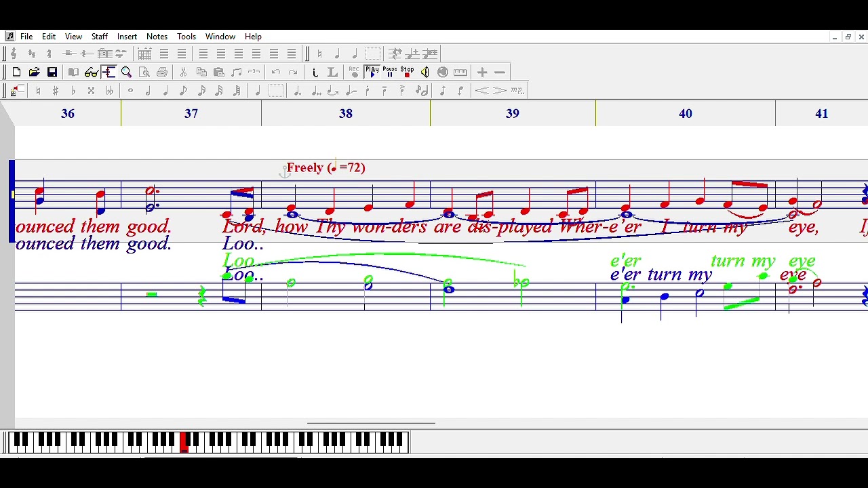Viewport: 868px width, 488px height.
Task: Open the zoom magnifier tool
Action: [x=126, y=72]
